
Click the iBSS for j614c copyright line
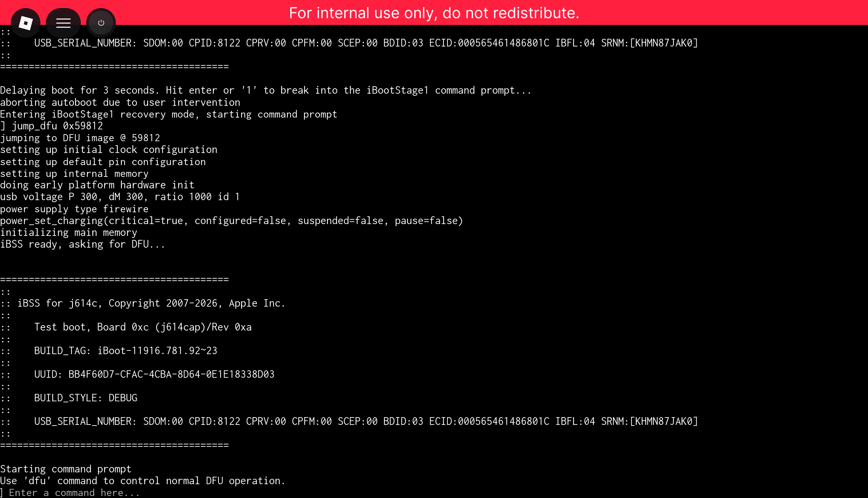coord(151,303)
